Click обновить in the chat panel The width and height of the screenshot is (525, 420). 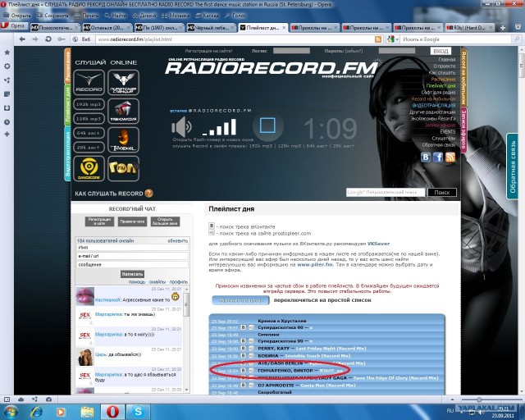pos(178,241)
